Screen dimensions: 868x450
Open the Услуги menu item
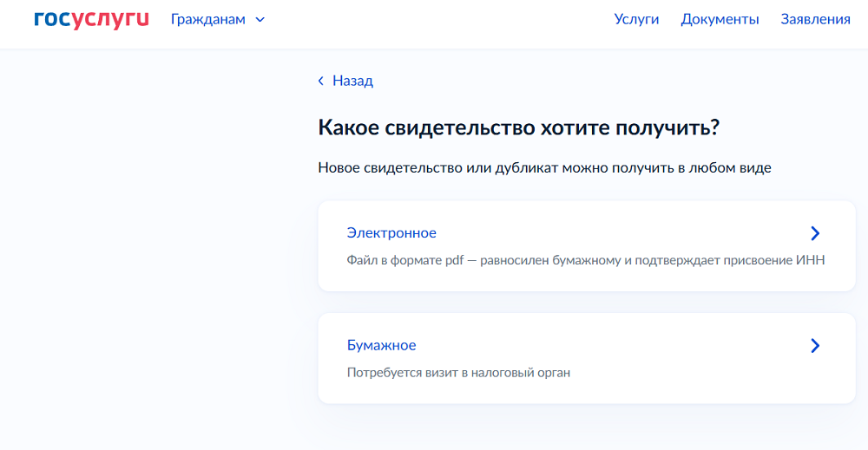(x=636, y=19)
